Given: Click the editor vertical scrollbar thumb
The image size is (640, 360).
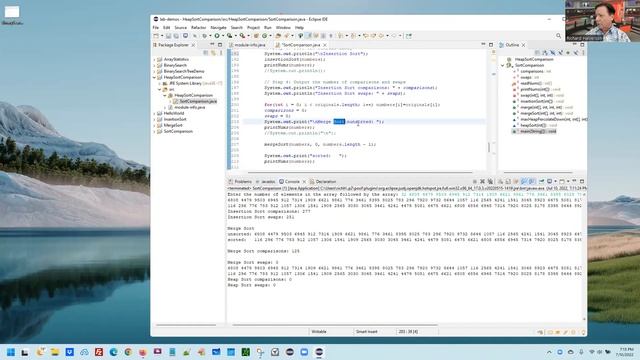Looking at the screenshot, I should tap(489, 147).
